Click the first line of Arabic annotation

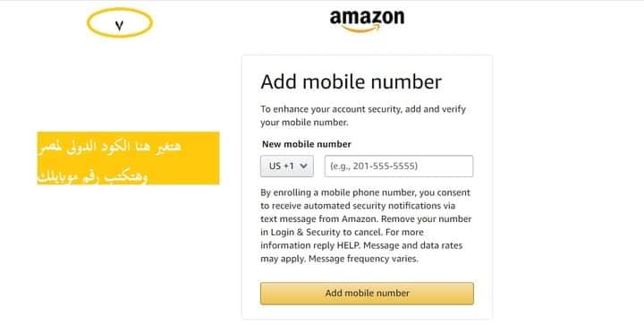coord(110,147)
